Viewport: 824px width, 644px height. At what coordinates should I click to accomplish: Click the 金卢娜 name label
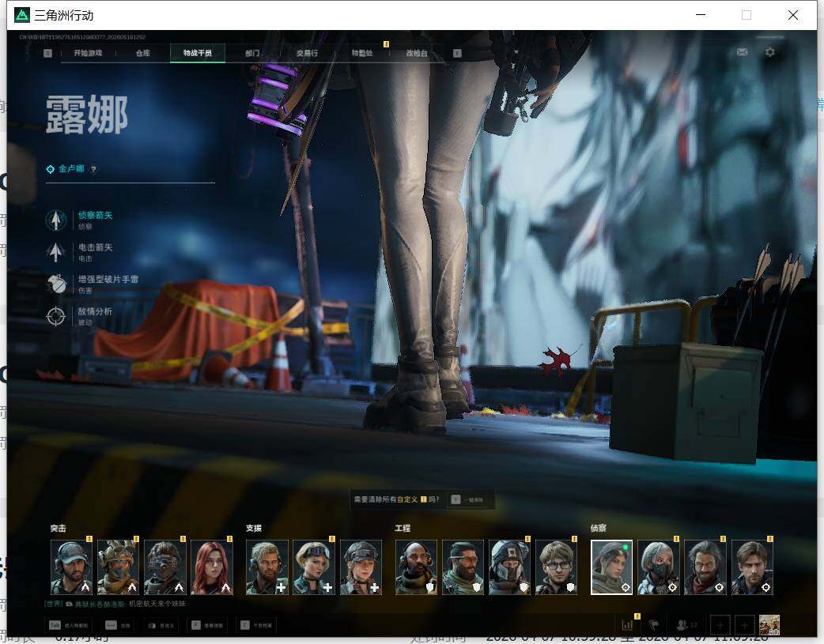(x=71, y=168)
